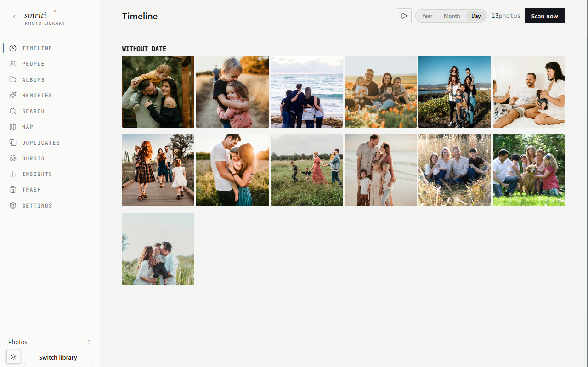Open the Trash section

tap(32, 190)
